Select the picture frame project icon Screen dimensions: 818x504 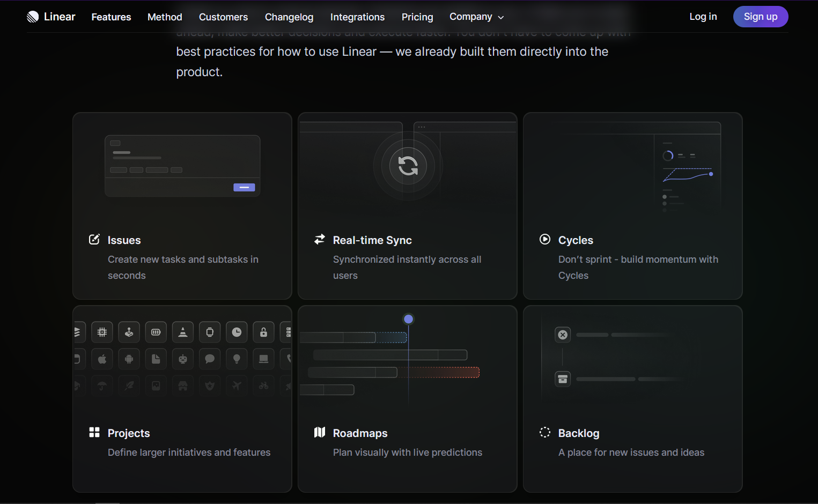(x=156, y=386)
